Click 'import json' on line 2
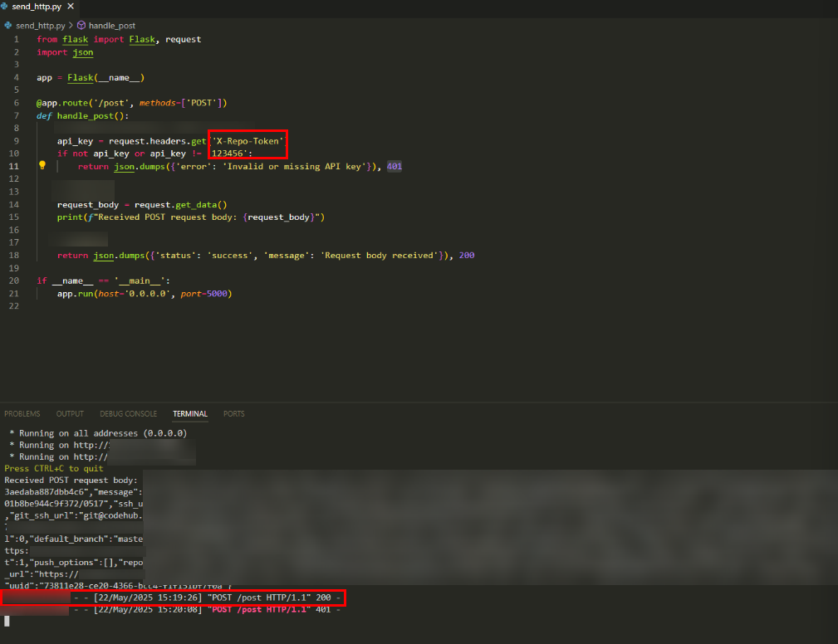 pyautogui.click(x=65, y=52)
